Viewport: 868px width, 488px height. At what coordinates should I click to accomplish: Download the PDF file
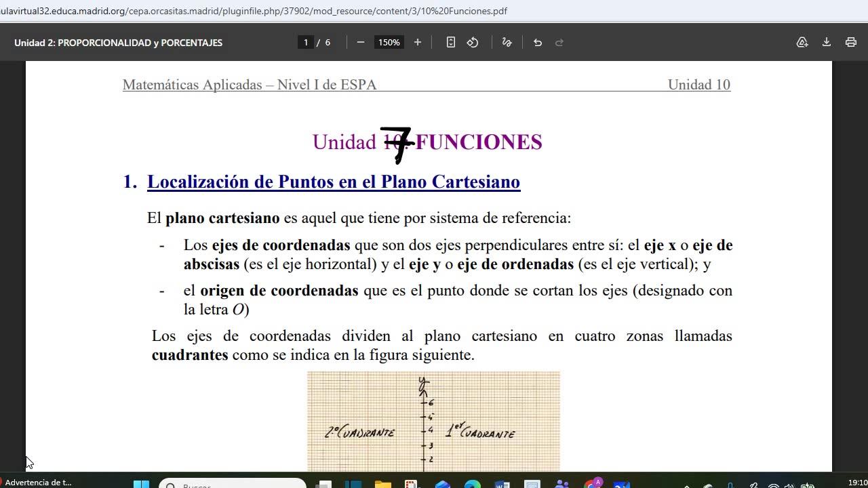[x=827, y=42]
